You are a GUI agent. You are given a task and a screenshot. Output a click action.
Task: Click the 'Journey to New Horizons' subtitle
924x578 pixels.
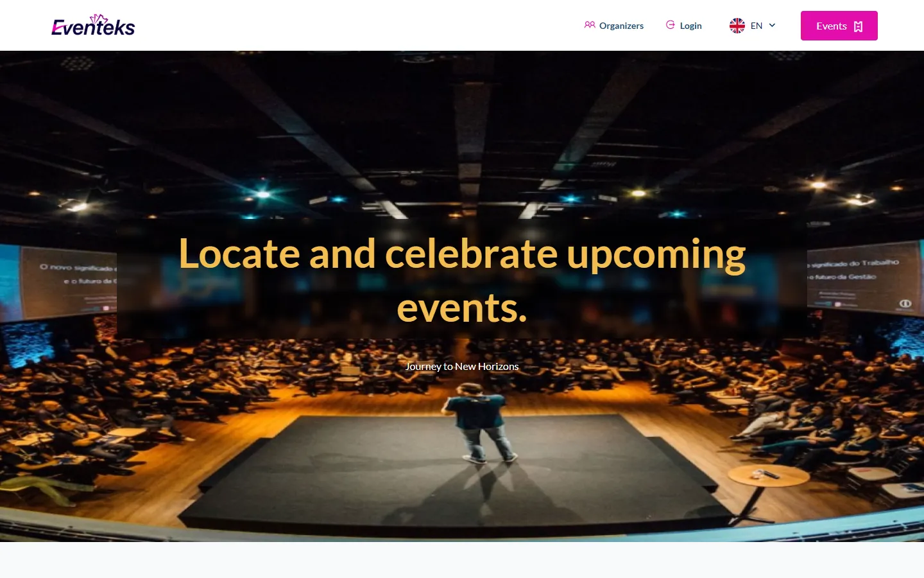coord(462,366)
